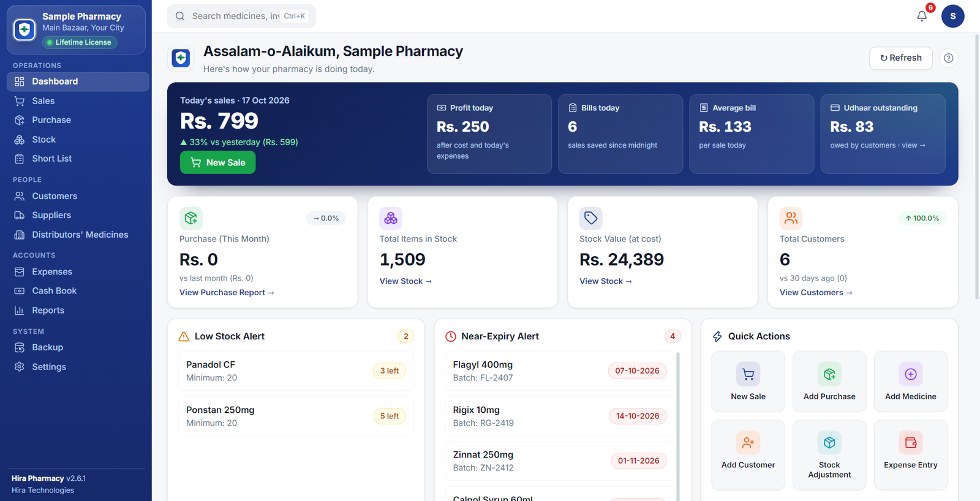Open Reports in the sidebar

pyautogui.click(x=78, y=311)
